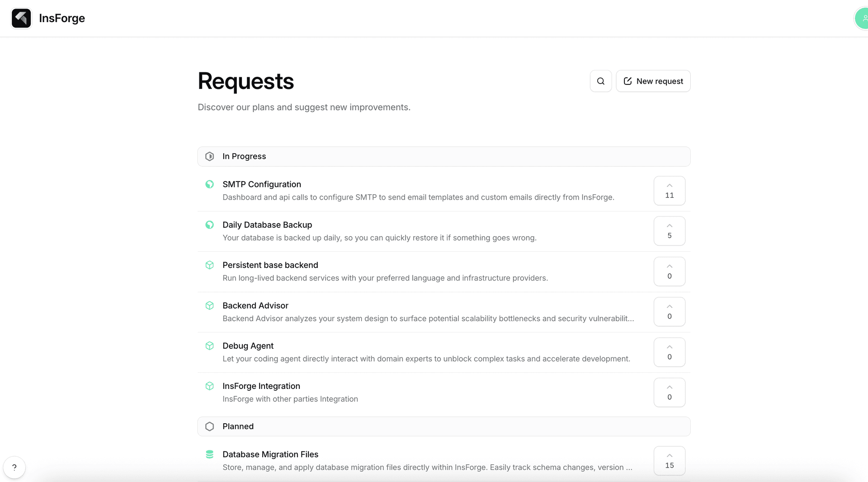This screenshot has height=482, width=868.
Task: Click the globe icon beside SMTP Configuration
Action: [209, 184]
